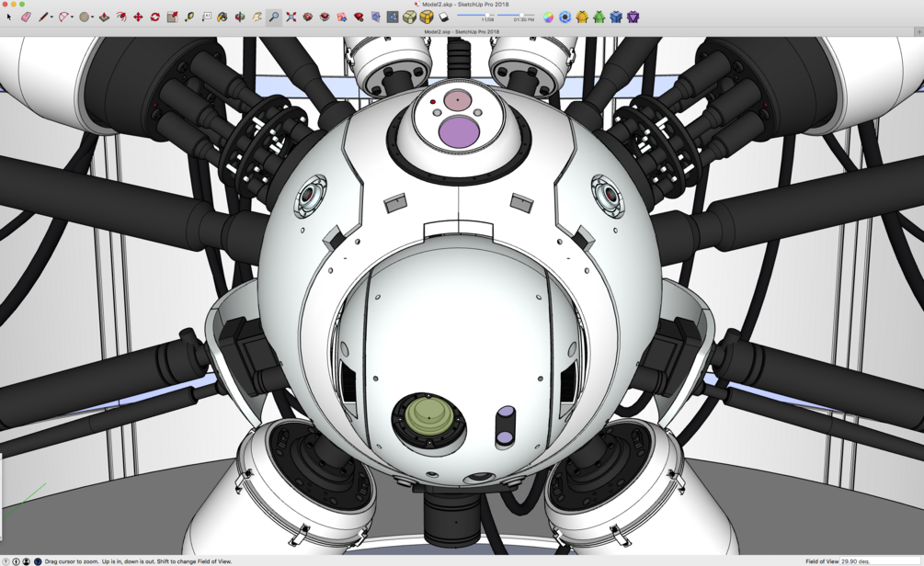
Task: Pick the pink Eraser tool
Action: tap(26, 17)
